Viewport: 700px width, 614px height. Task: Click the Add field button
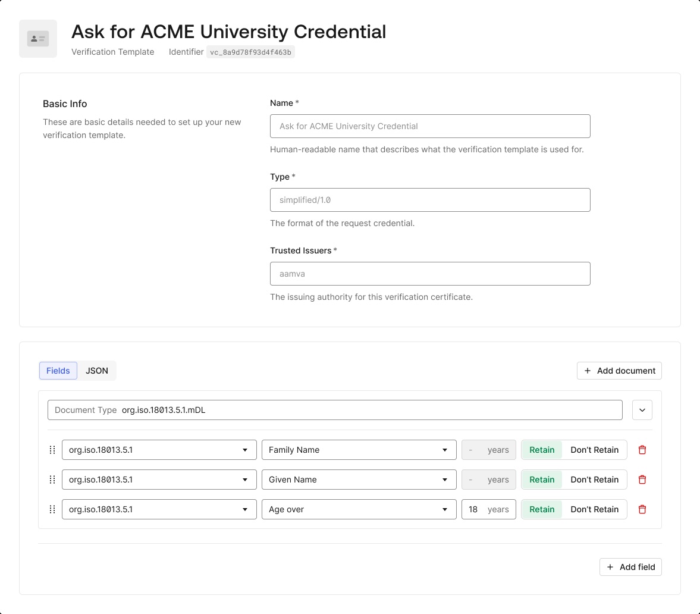point(630,567)
